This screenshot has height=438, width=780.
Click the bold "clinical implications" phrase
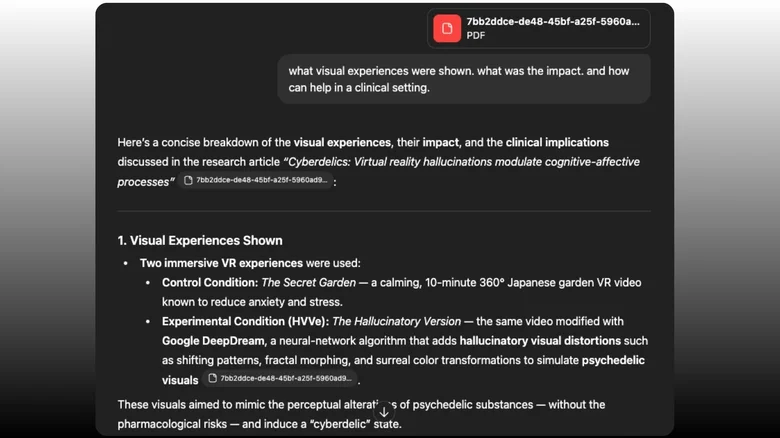(557, 142)
